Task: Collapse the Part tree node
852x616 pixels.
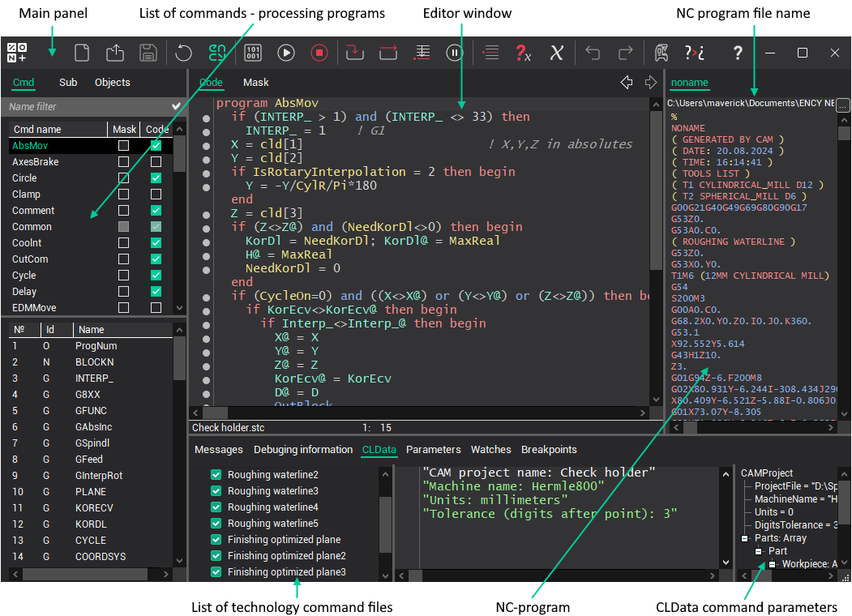Action: [x=759, y=551]
